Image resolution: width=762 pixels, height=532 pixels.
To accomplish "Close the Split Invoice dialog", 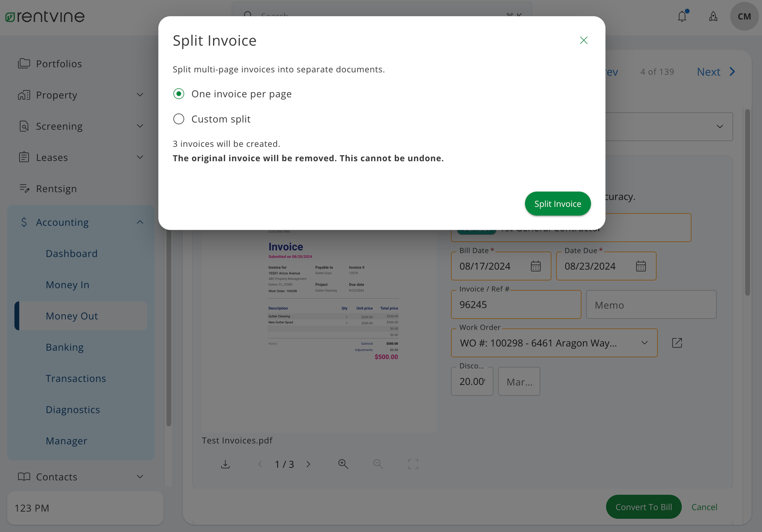I will pyautogui.click(x=584, y=40).
